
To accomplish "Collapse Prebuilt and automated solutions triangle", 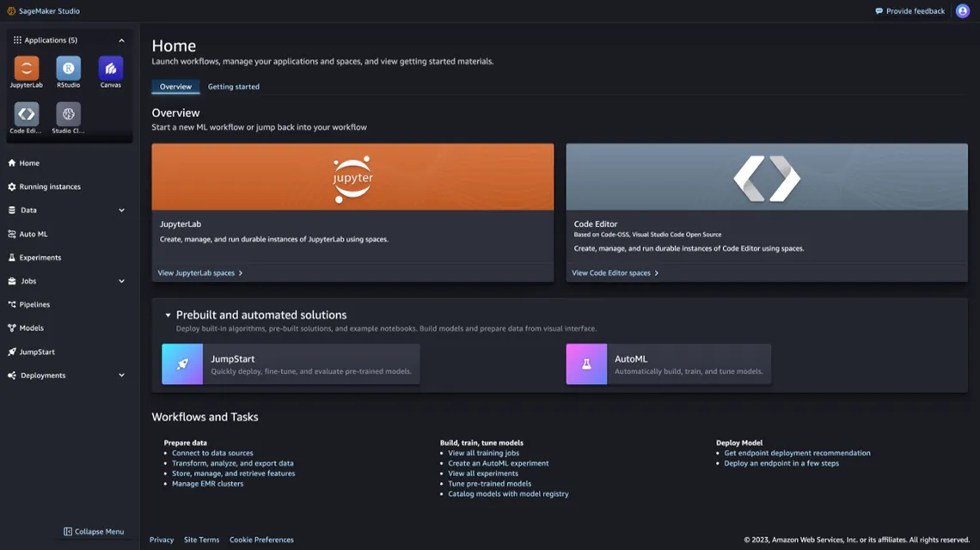I will (168, 315).
